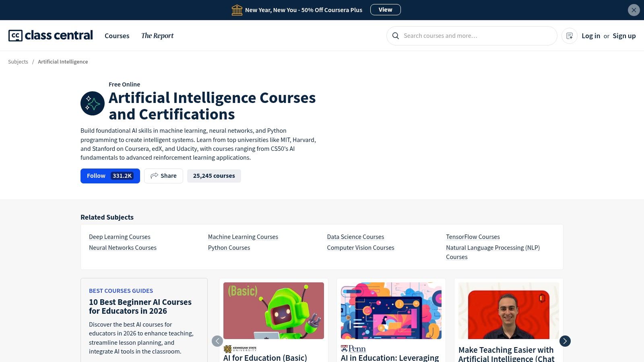Expand the course count showing 25,245 courses

click(x=214, y=176)
